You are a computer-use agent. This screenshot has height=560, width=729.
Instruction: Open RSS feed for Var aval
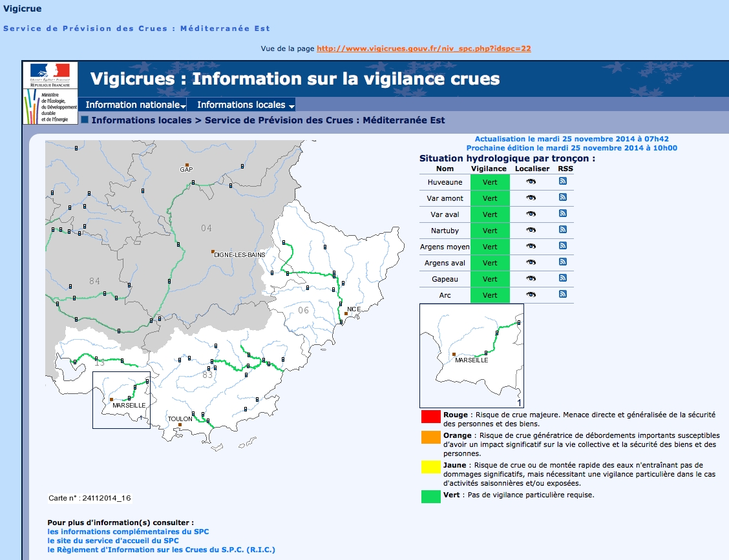(562, 214)
